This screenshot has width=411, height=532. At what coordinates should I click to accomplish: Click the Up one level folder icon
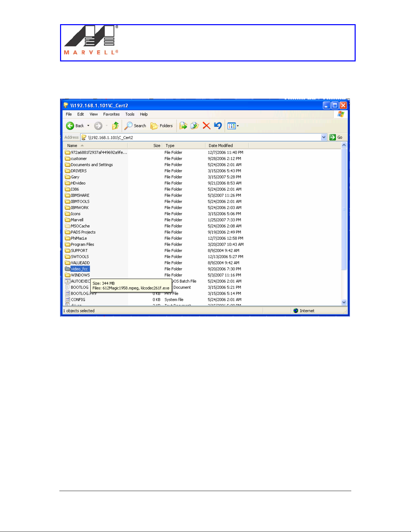coord(115,126)
